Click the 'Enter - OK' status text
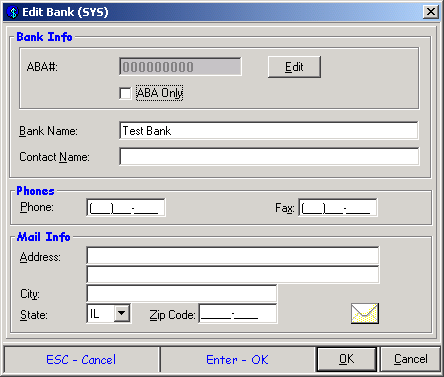This screenshot has height=377, width=444. (237, 360)
